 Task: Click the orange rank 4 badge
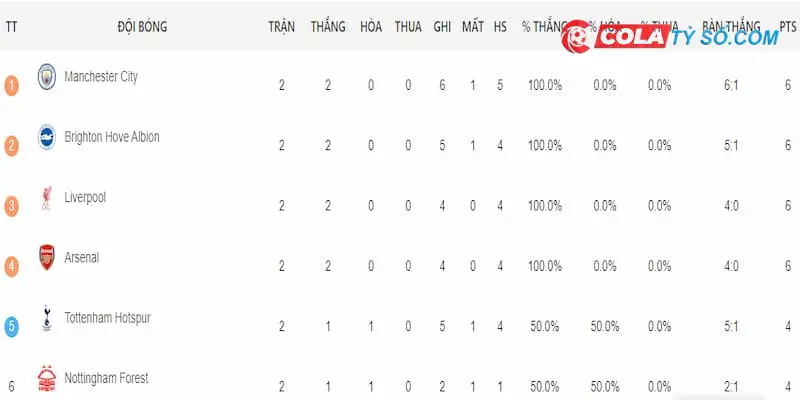click(x=11, y=266)
